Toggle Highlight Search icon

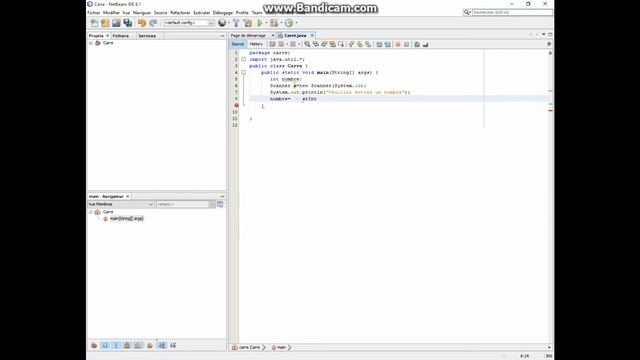pos(333,44)
